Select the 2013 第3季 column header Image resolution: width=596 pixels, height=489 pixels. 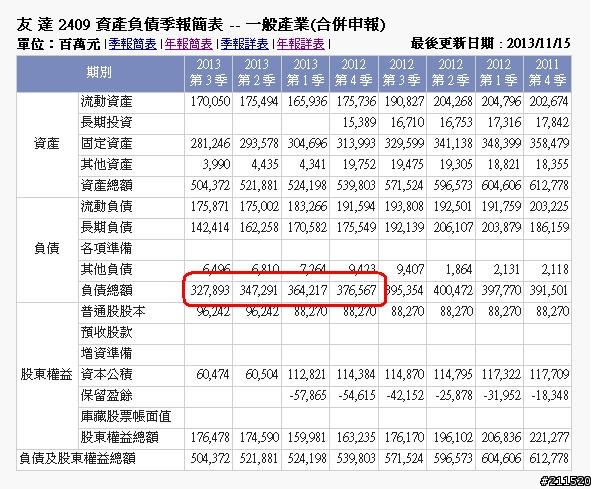(x=208, y=74)
